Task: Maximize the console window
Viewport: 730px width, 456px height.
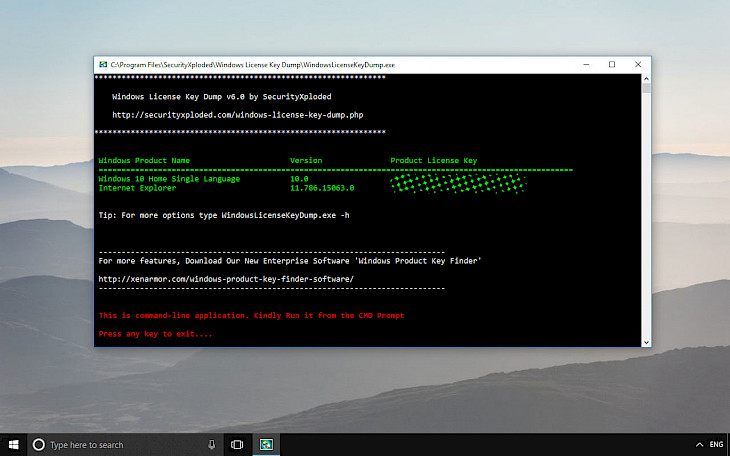Action: (x=612, y=64)
